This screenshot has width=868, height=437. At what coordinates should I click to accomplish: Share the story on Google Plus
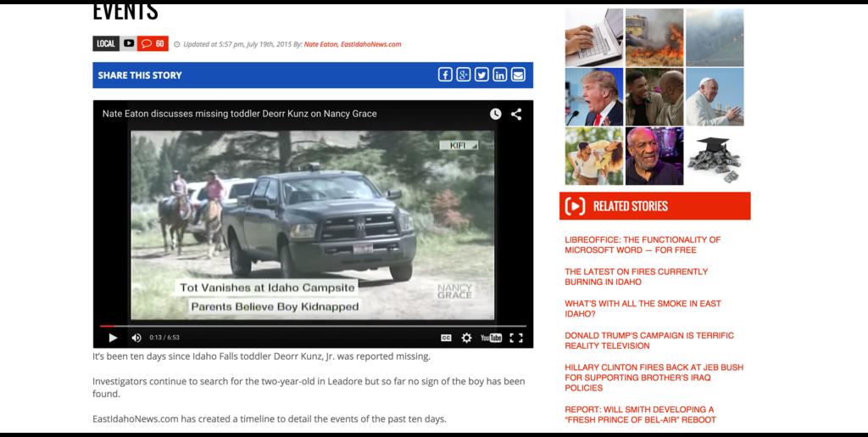(x=463, y=75)
